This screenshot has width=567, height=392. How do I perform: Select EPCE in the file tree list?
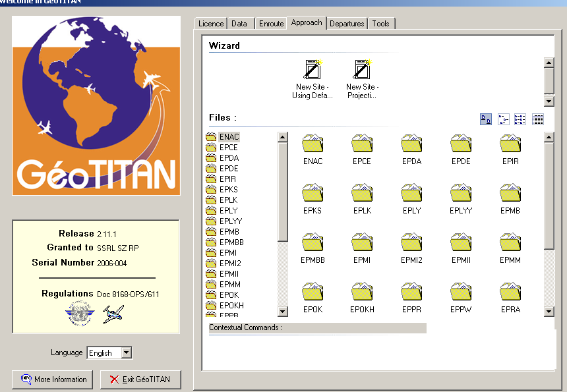[x=229, y=148]
